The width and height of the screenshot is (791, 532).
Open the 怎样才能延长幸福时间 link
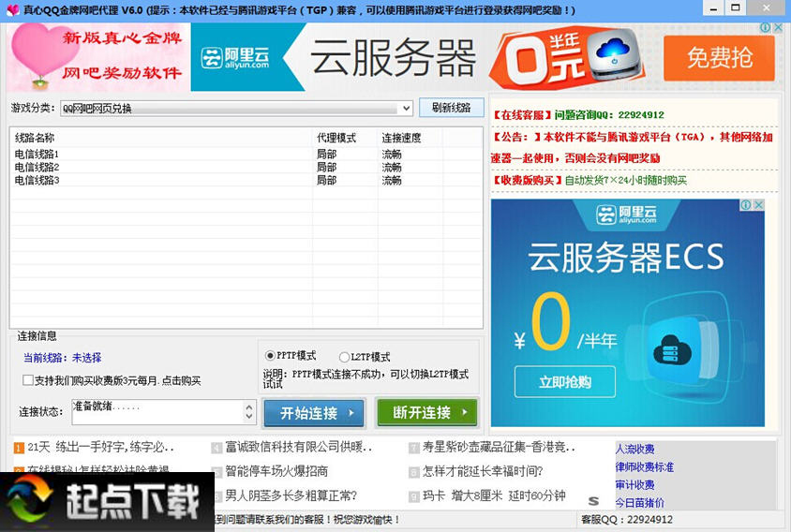(483, 471)
